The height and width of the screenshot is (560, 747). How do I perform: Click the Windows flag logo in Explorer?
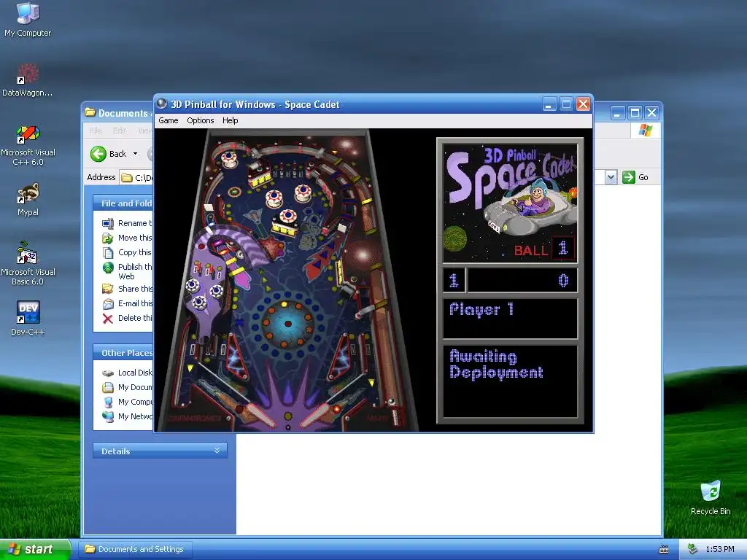click(645, 130)
